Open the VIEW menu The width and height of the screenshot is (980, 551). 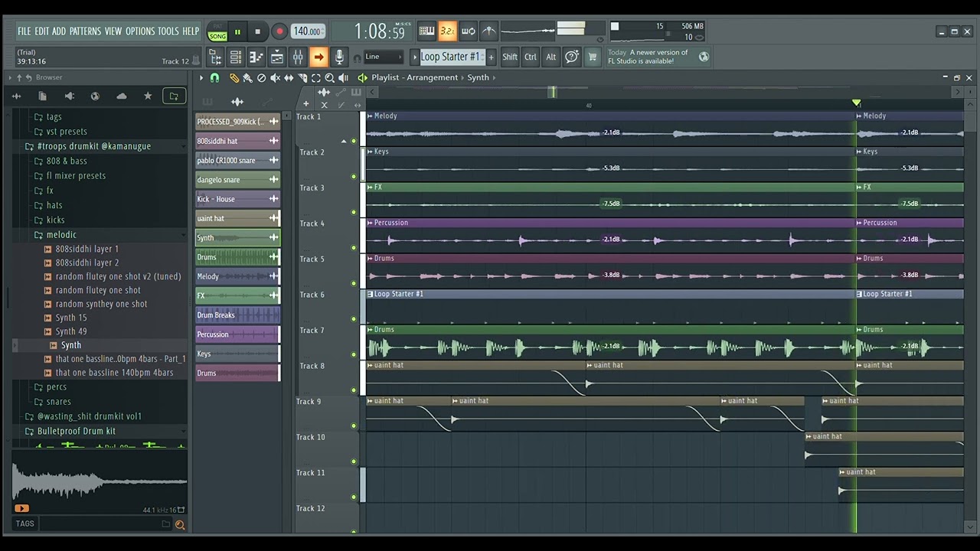coord(113,31)
